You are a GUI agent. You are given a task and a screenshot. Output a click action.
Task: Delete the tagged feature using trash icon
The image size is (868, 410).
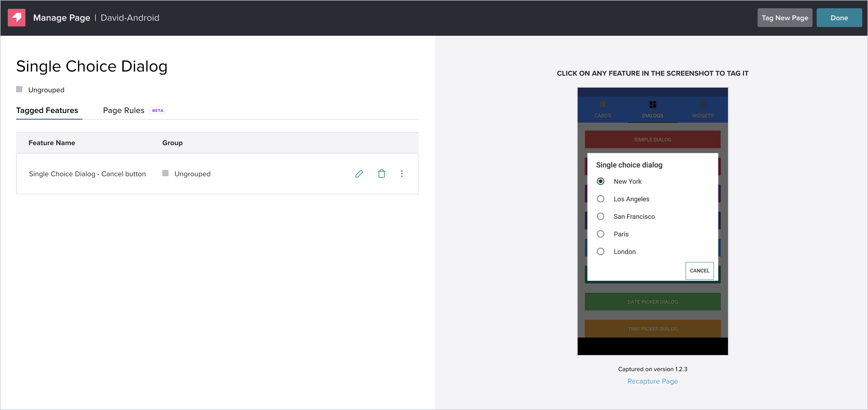381,174
